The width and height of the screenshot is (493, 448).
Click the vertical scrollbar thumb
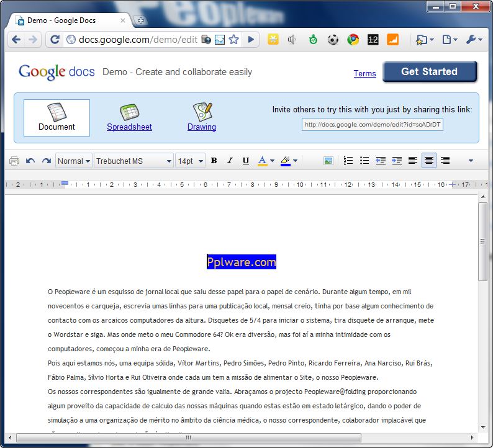(x=482, y=241)
